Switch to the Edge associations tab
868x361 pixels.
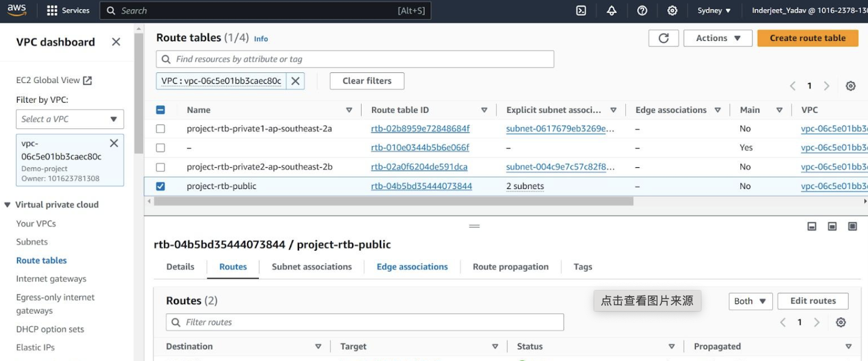coord(412,267)
